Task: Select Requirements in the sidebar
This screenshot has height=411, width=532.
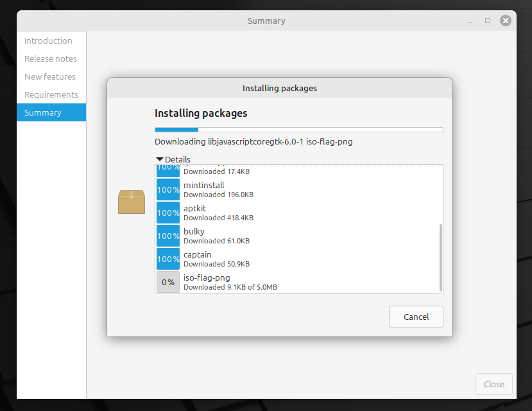Action: point(51,94)
